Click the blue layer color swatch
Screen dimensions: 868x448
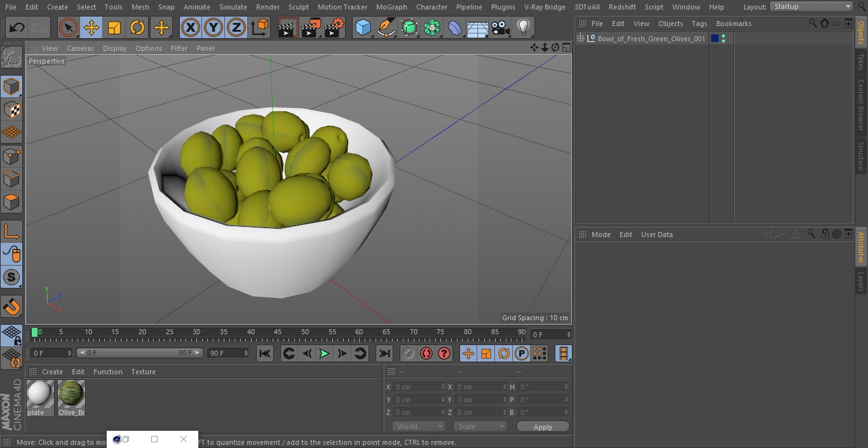tap(715, 39)
